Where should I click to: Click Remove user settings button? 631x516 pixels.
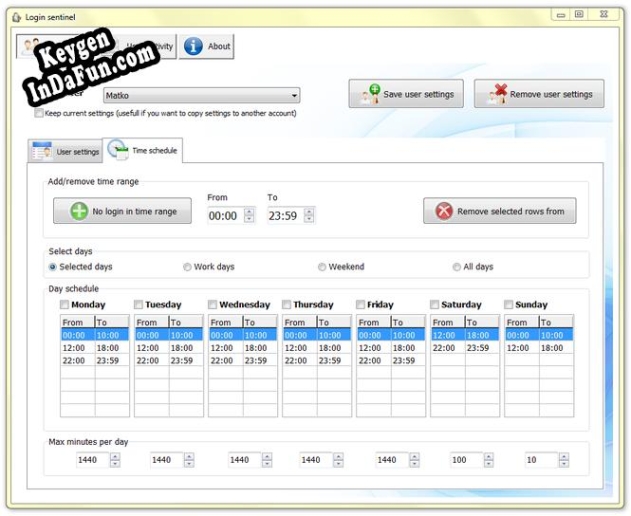click(539, 94)
